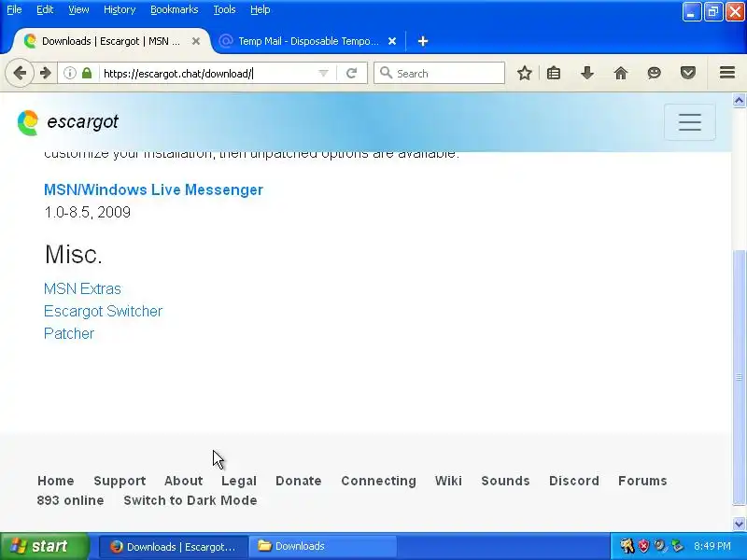
Task: Click the URL address field
Action: click(207, 74)
